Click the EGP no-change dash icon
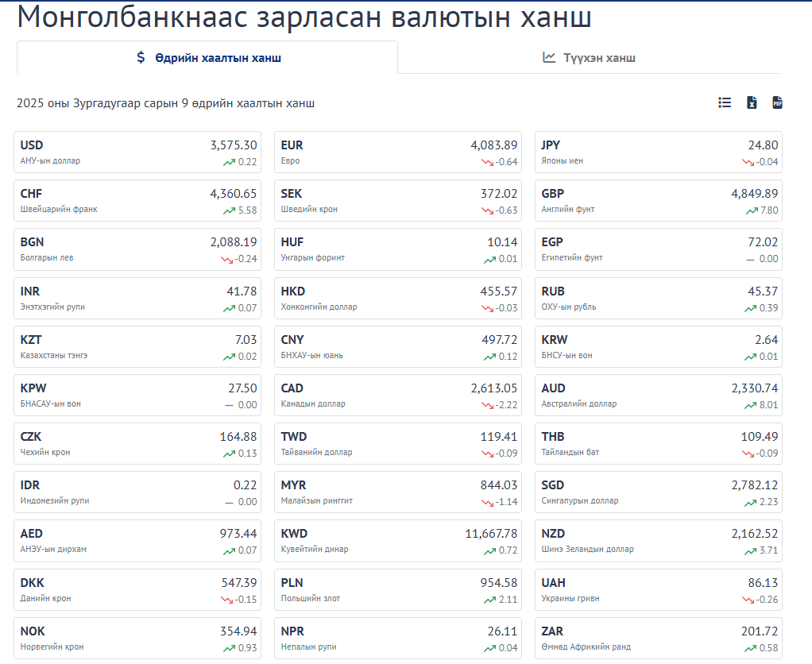This screenshot has width=812, height=664. (x=750, y=259)
